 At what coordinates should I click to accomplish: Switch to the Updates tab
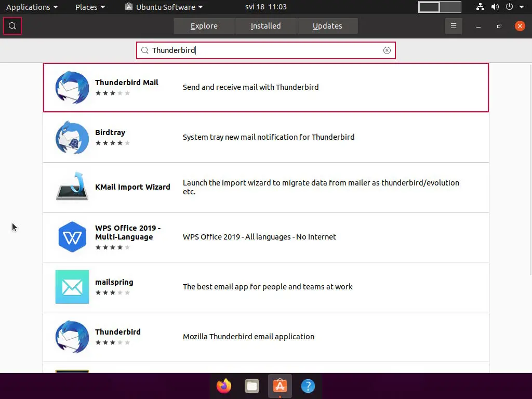pyautogui.click(x=327, y=26)
